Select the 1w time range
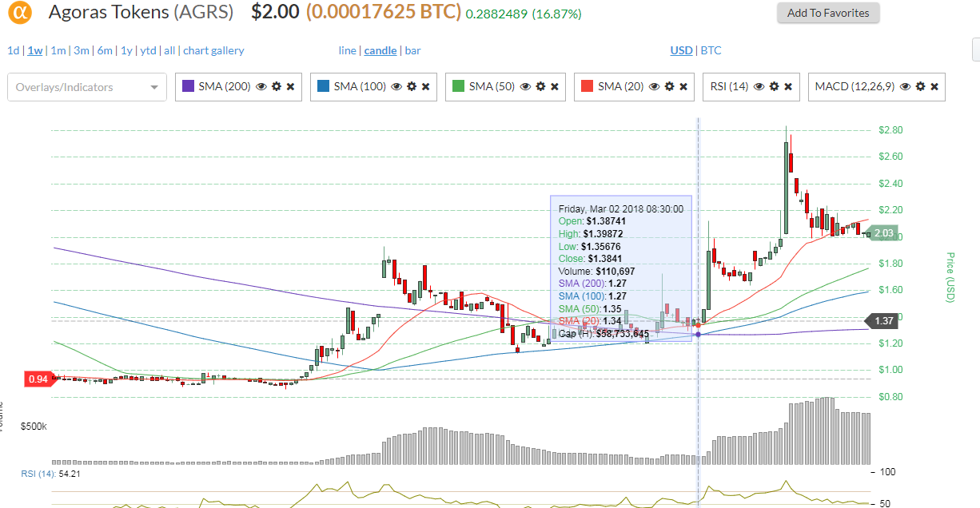Screen dimensions: 980x508 coord(35,50)
